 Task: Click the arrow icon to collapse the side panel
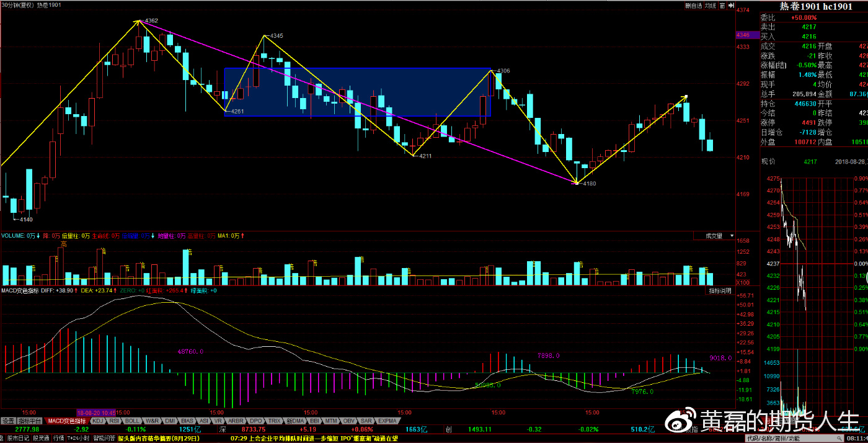click(x=730, y=6)
